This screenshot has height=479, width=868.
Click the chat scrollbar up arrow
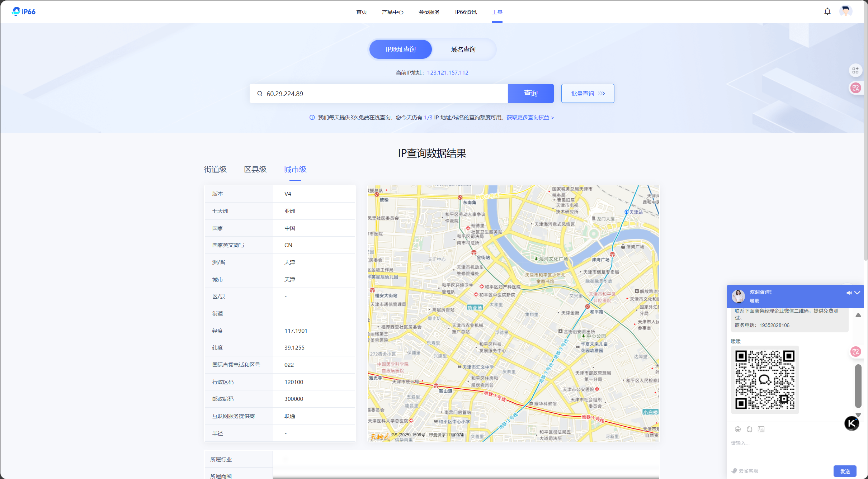858,315
